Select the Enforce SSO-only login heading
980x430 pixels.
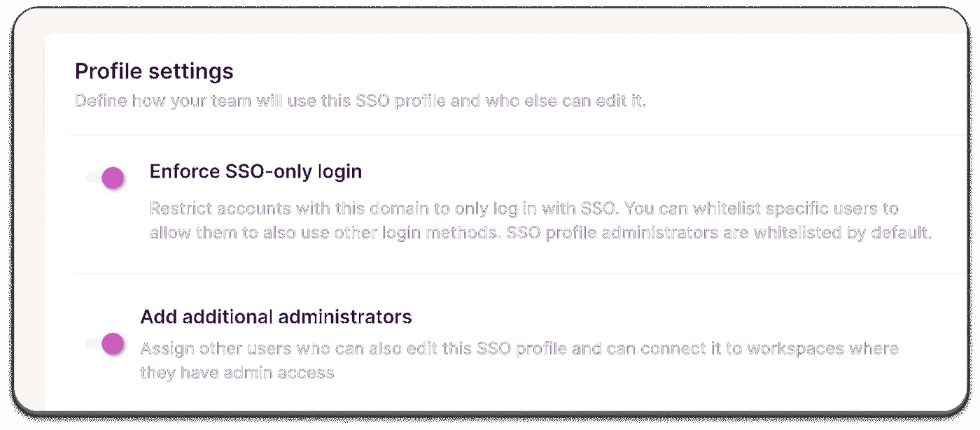click(255, 171)
